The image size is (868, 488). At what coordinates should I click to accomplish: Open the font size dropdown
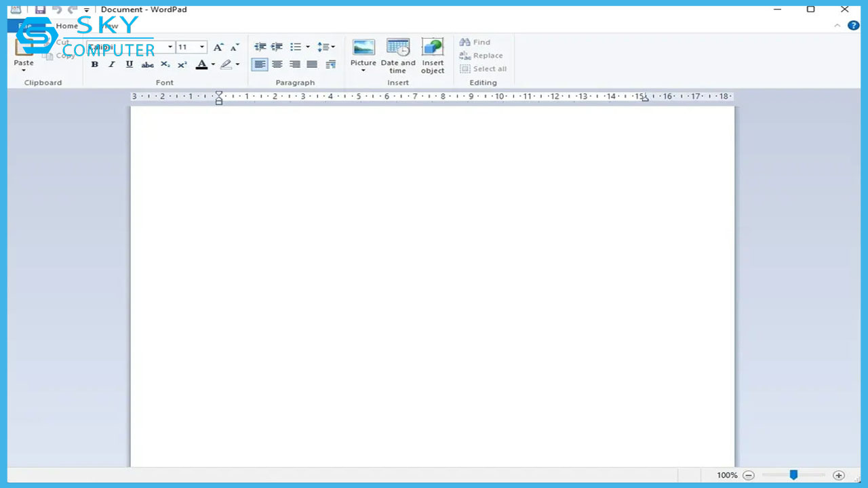[201, 47]
